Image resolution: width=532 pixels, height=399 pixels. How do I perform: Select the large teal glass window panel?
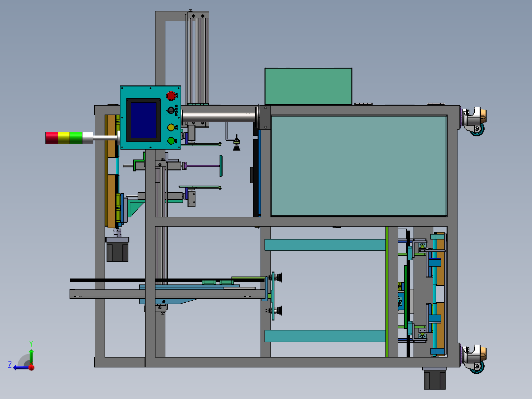tap(359, 166)
